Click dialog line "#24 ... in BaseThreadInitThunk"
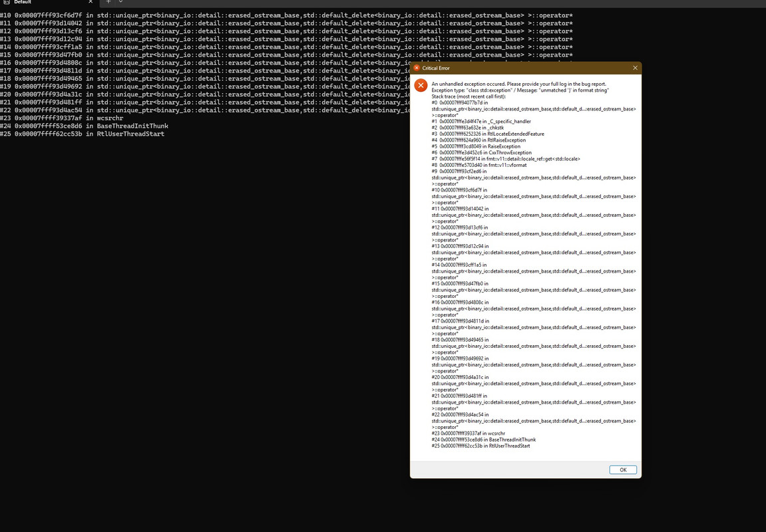Viewport: 766px width, 532px height. [484, 440]
